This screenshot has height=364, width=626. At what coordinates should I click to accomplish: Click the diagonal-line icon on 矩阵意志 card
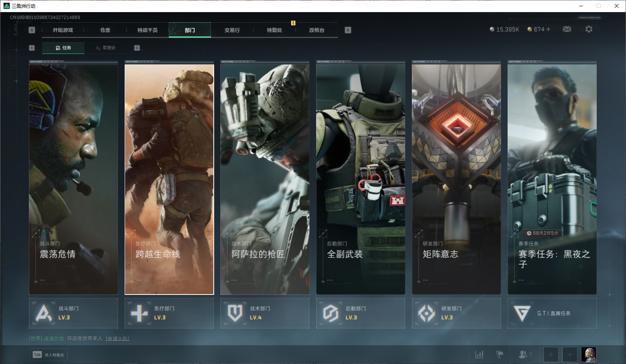coord(419,234)
